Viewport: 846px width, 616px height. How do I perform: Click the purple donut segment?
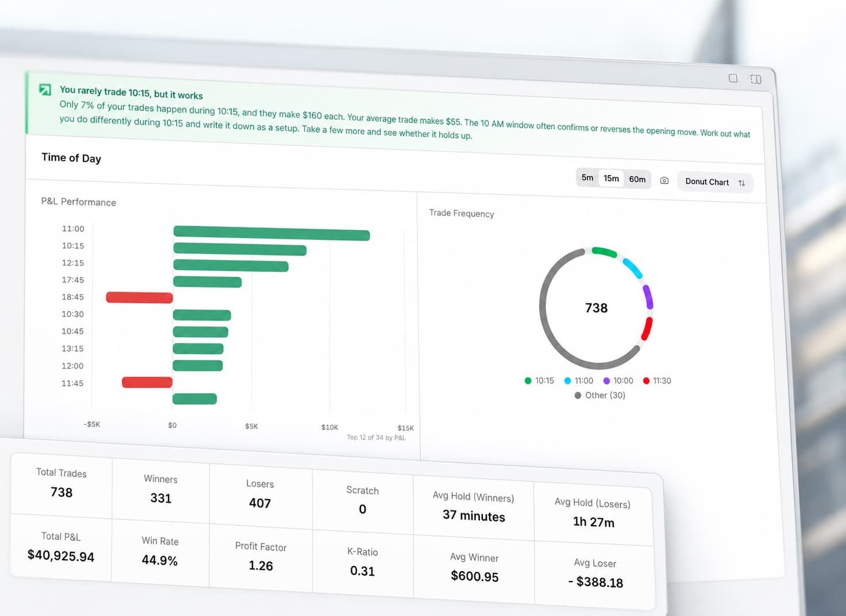tap(649, 296)
